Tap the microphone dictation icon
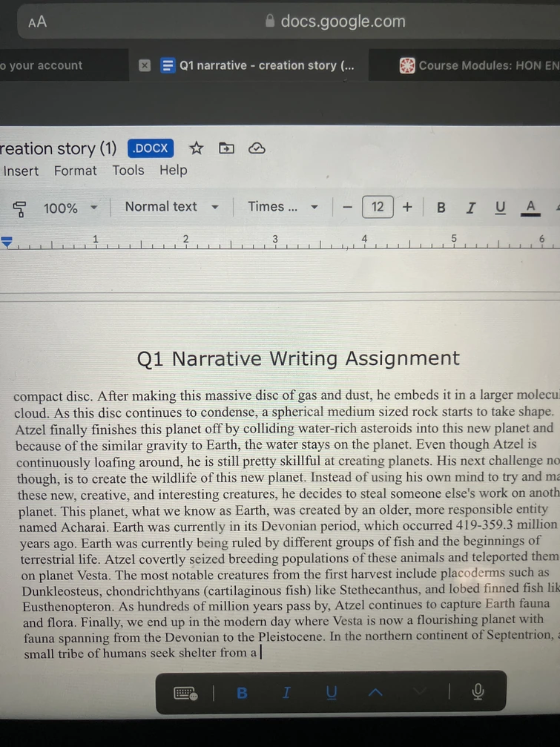The height and width of the screenshot is (747, 560). (x=478, y=691)
